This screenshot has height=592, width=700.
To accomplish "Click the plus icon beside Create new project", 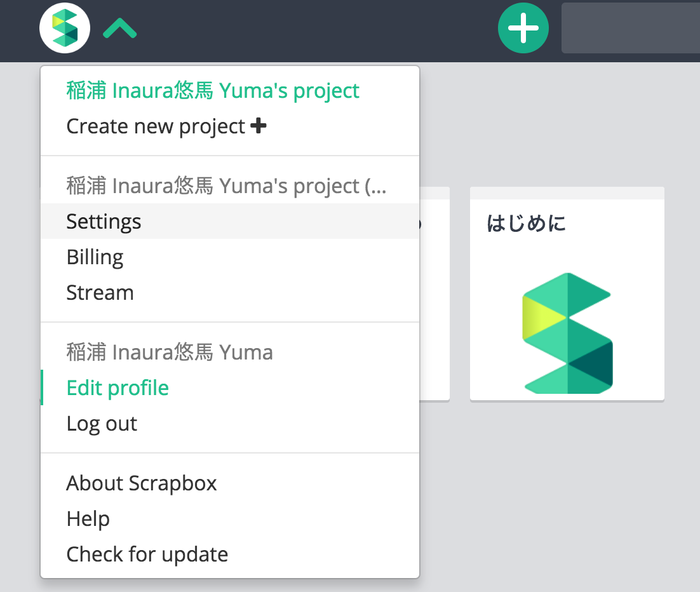I will (x=259, y=126).
